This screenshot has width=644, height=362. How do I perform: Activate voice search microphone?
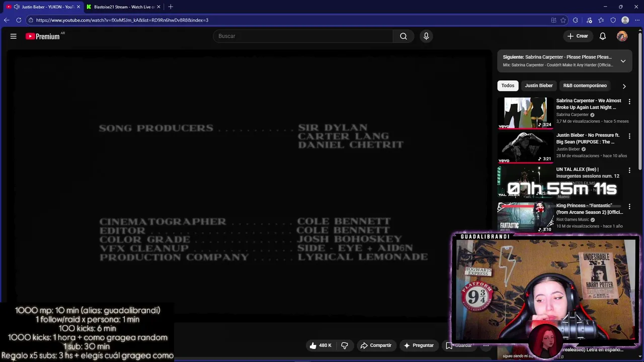click(426, 36)
